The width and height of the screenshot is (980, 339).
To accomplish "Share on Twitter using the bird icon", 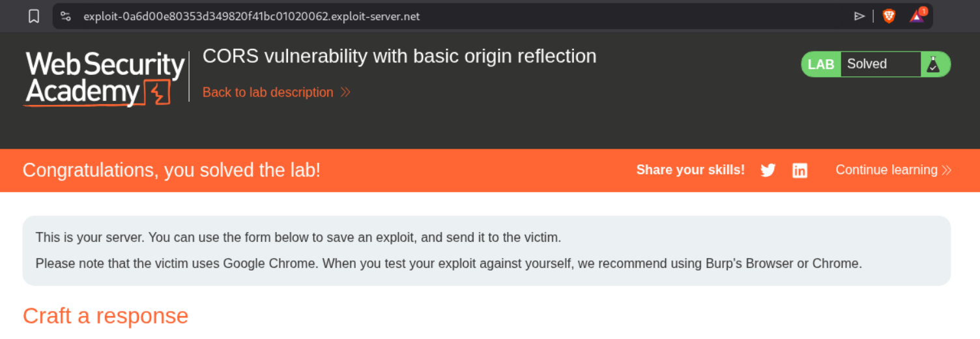I will click(768, 171).
